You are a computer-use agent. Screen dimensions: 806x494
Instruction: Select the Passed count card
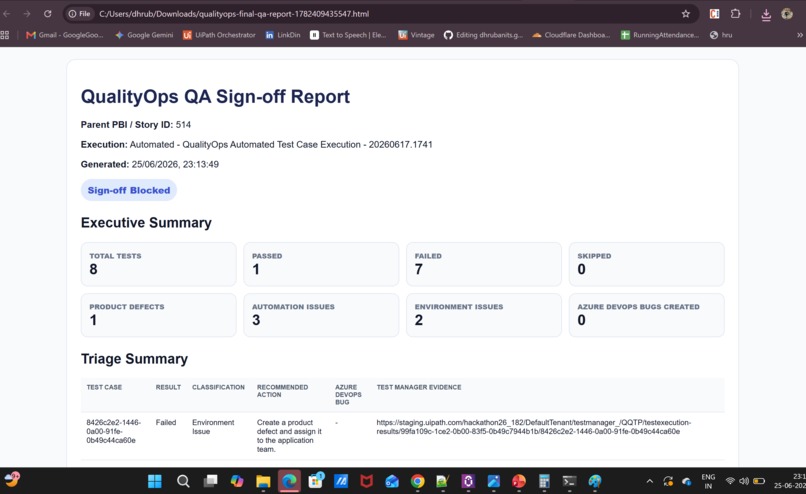(x=321, y=264)
